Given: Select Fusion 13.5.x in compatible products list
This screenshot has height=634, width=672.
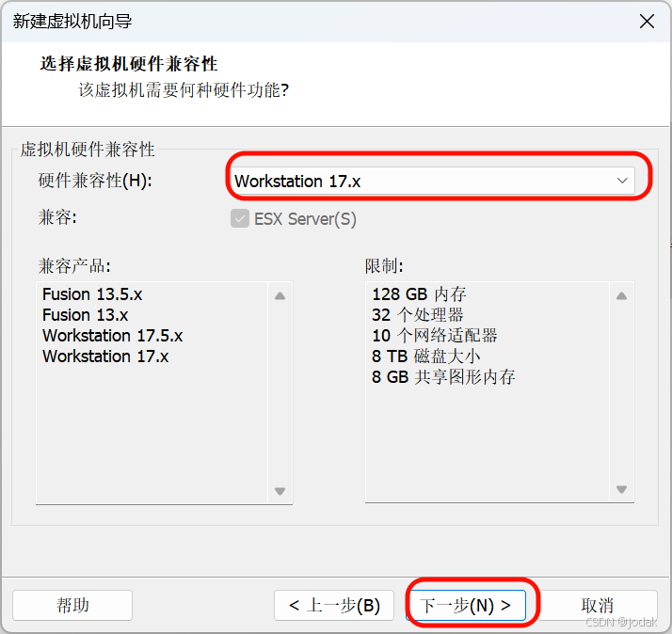Looking at the screenshot, I should pyautogui.click(x=92, y=294).
